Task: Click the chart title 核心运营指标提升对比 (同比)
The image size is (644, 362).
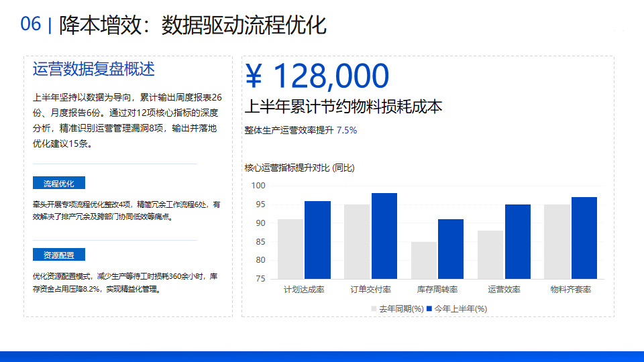Action: 299,168
